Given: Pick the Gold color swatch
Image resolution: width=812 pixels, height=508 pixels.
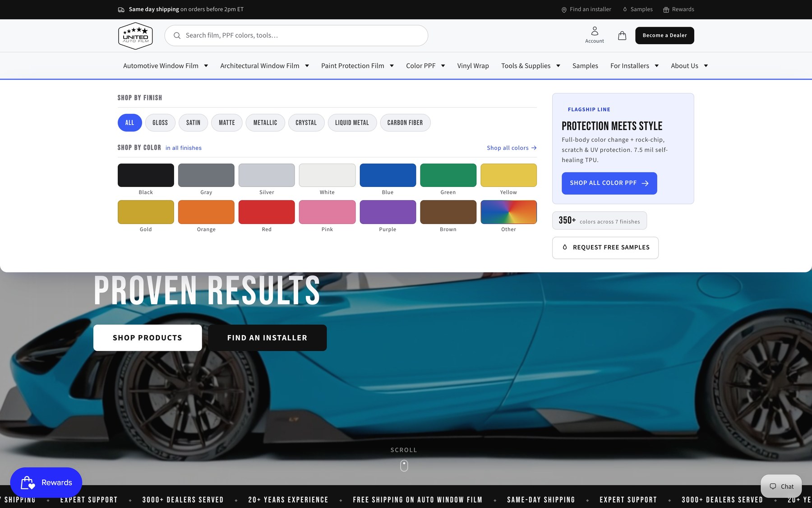Looking at the screenshot, I should pyautogui.click(x=146, y=212).
